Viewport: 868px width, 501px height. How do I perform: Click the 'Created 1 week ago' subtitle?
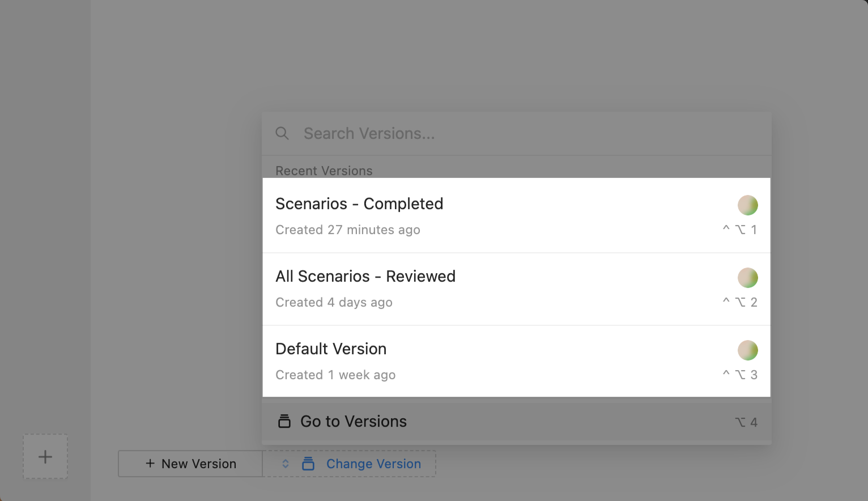click(335, 375)
